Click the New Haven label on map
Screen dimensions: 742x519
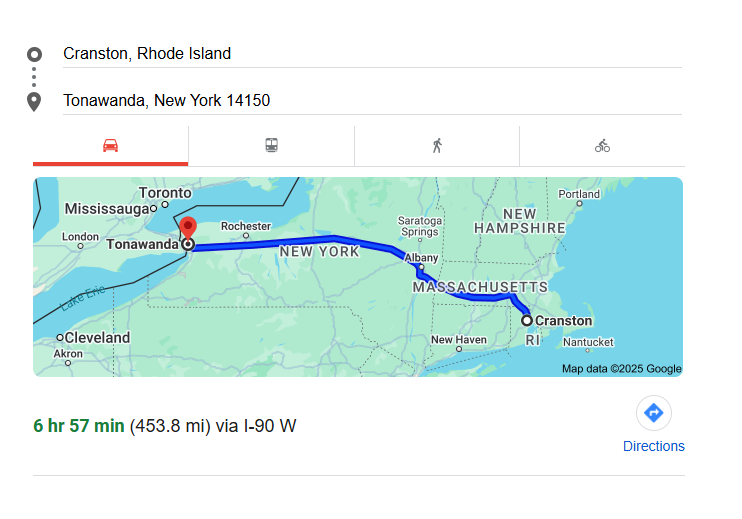(459, 340)
